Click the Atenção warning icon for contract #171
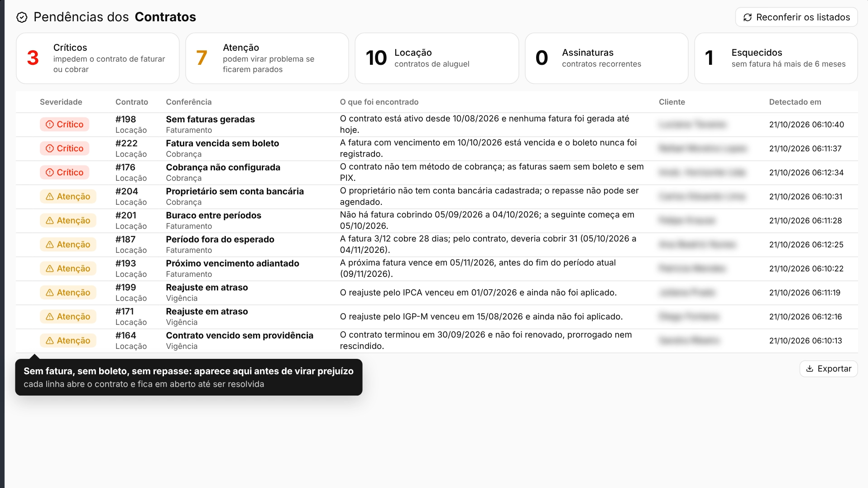 50,317
